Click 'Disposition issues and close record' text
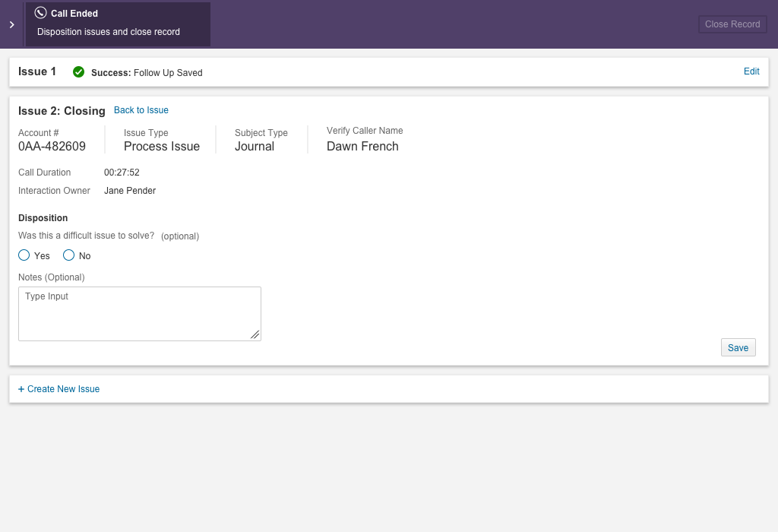 (109, 32)
